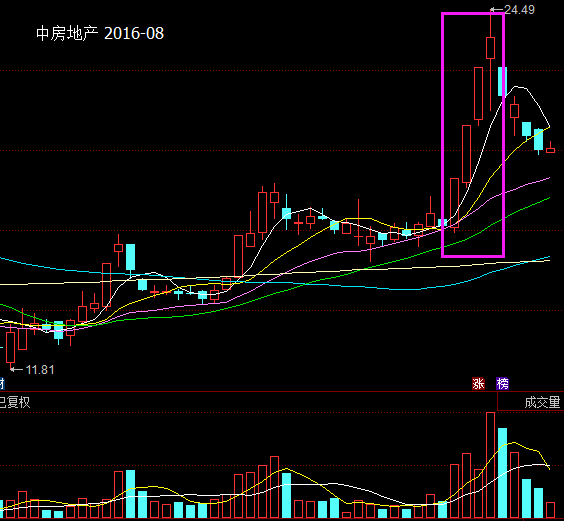Click the 已复权 adjustment label
Viewport: 564px width, 521px height.
point(14,402)
